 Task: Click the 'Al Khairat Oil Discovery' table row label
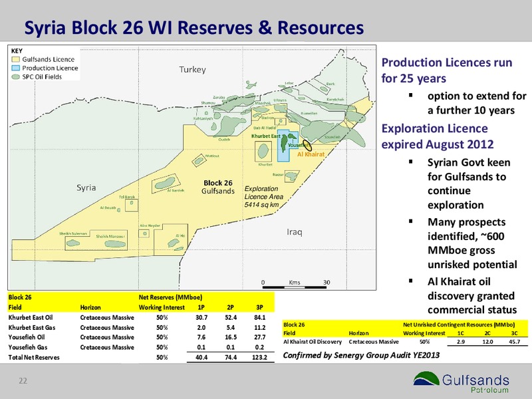(x=313, y=342)
